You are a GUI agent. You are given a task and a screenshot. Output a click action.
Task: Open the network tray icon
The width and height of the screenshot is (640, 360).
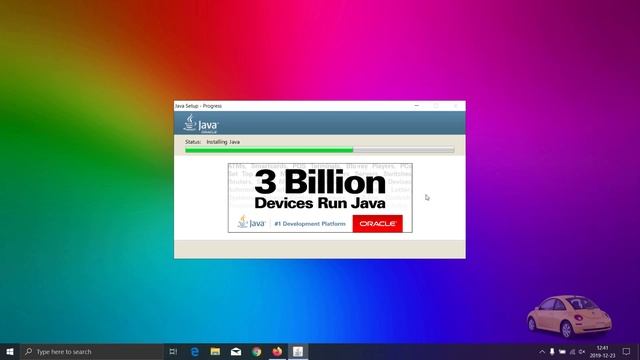(572, 351)
